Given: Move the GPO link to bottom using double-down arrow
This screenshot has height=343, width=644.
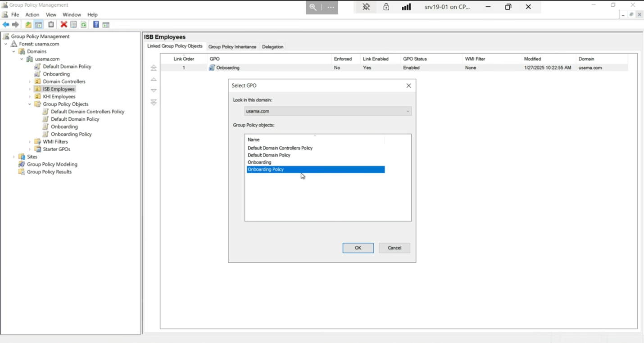Looking at the screenshot, I should pos(154,102).
